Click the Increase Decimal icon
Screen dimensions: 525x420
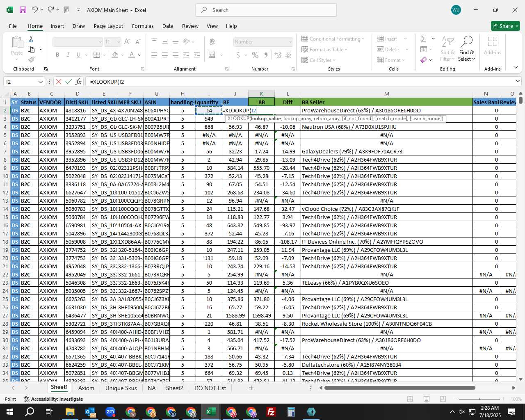278,55
